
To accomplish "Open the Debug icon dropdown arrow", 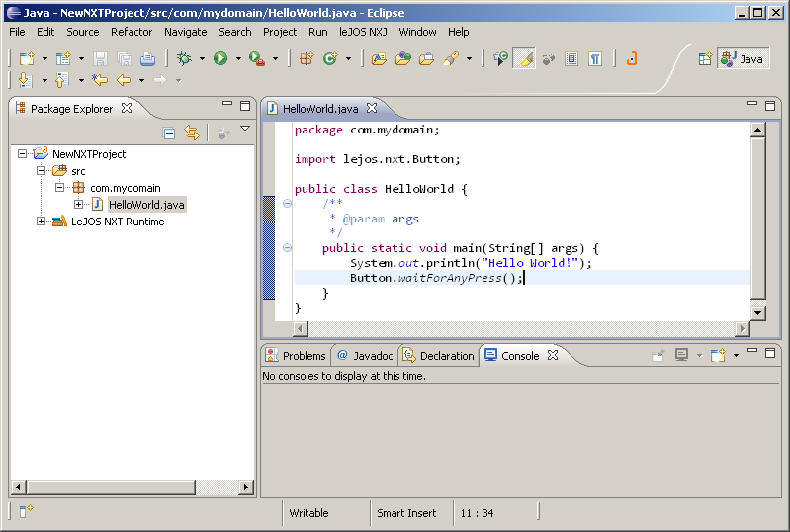I will pos(202,59).
